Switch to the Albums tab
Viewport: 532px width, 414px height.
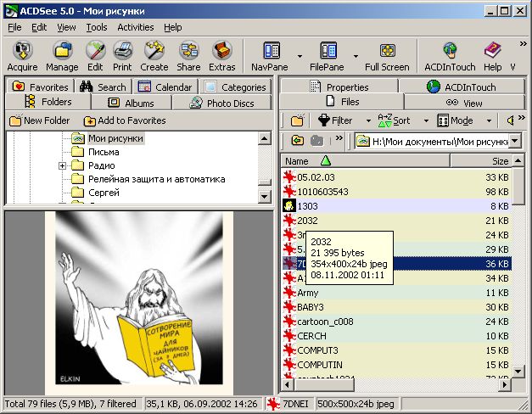[131, 103]
